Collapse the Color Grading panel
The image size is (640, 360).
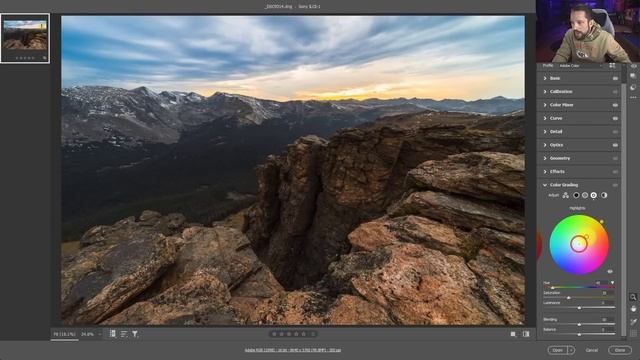click(544, 185)
